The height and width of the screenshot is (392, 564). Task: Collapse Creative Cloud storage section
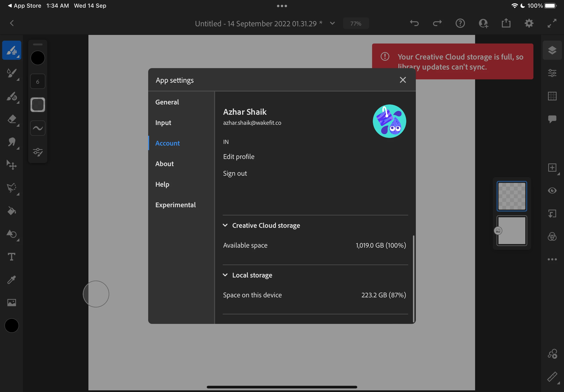(x=225, y=225)
